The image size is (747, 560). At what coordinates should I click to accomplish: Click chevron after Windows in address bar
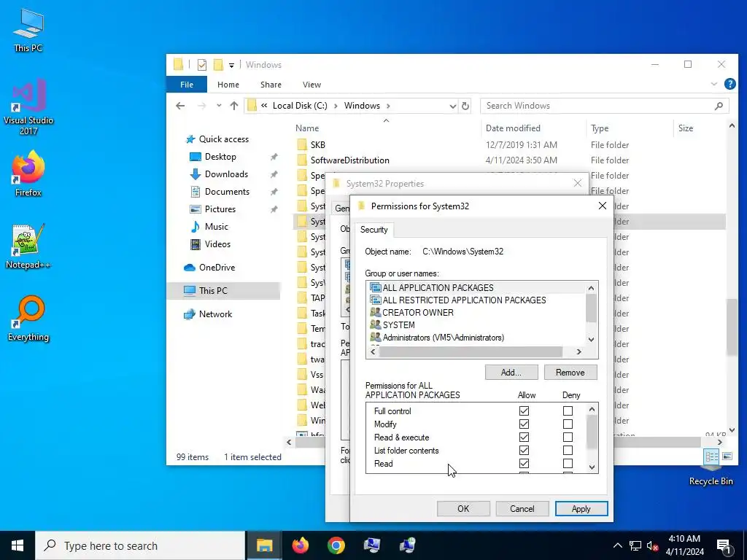pos(388,106)
